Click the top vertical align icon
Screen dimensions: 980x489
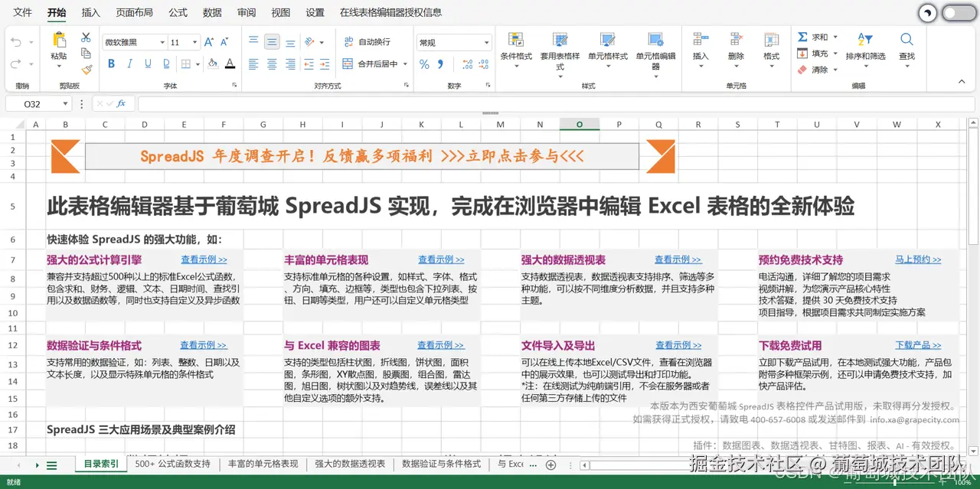(254, 42)
